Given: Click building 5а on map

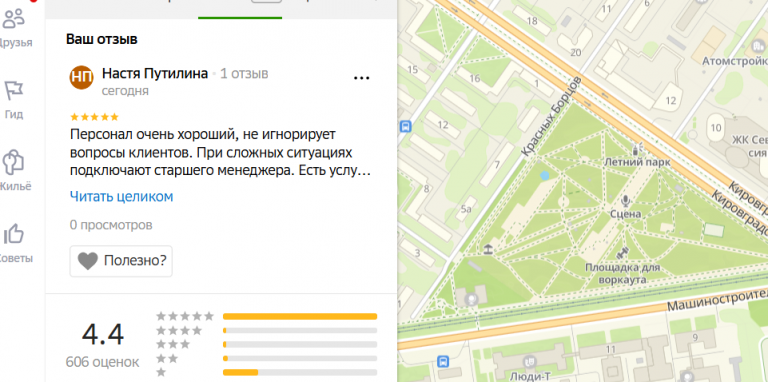Looking at the screenshot, I should click(466, 210).
